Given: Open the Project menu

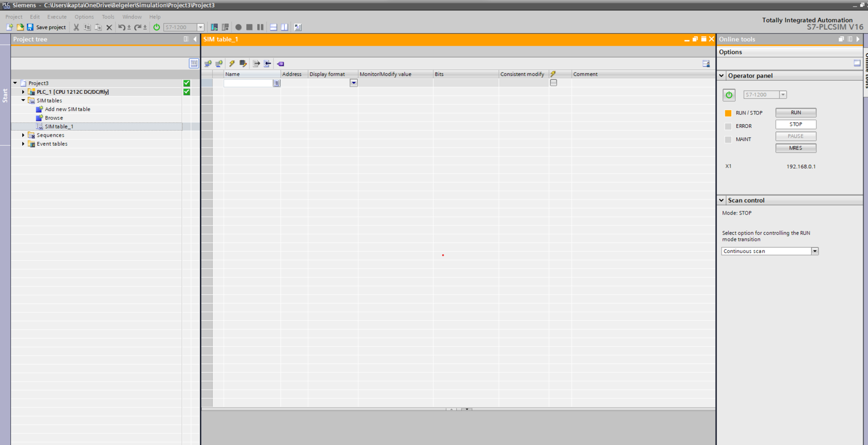Looking at the screenshot, I should 14,17.
